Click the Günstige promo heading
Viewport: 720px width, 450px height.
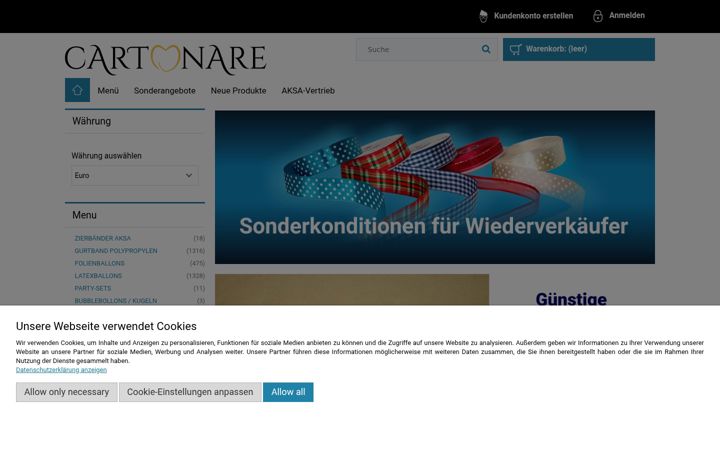(x=571, y=298)
